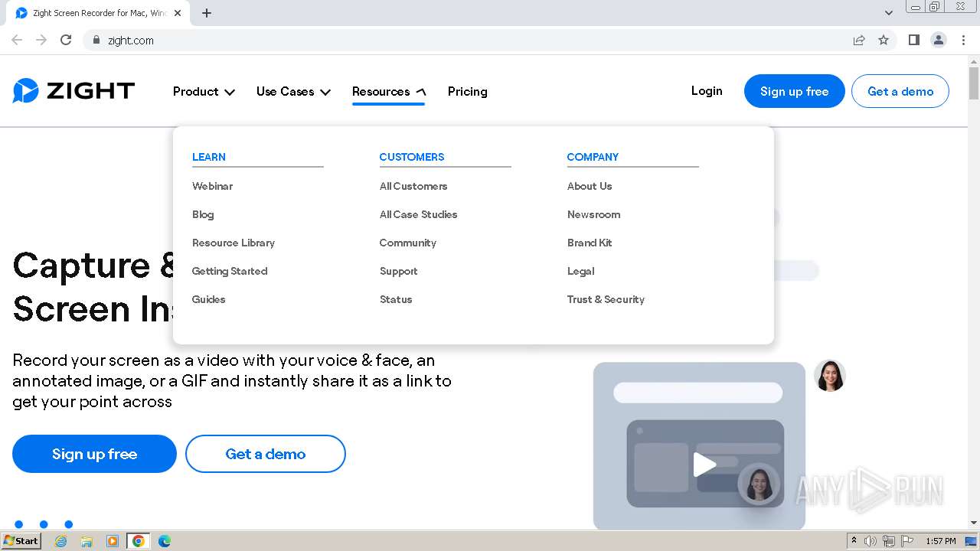Select the first carousel dot
The height and width of the screenshot is (551, 980).
point(19,524)
